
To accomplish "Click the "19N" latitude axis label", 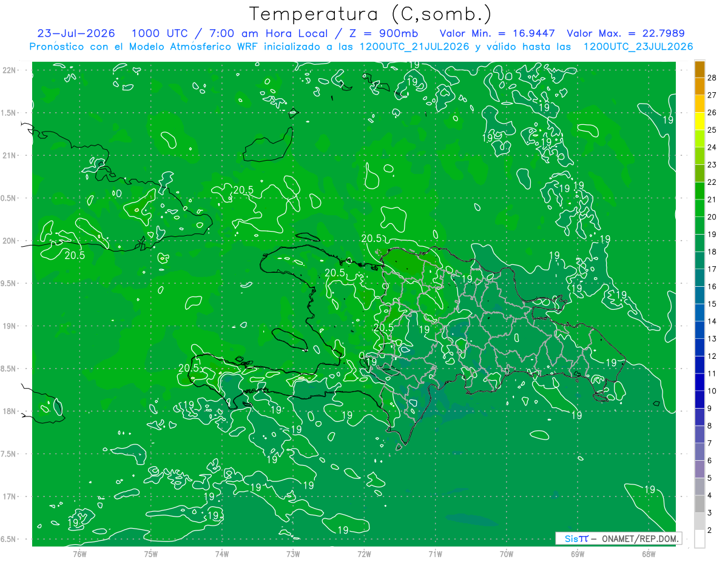I will [9, 326].
